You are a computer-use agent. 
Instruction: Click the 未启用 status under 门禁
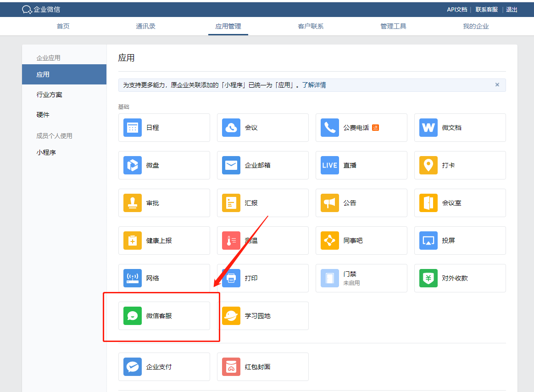(351, 283)
